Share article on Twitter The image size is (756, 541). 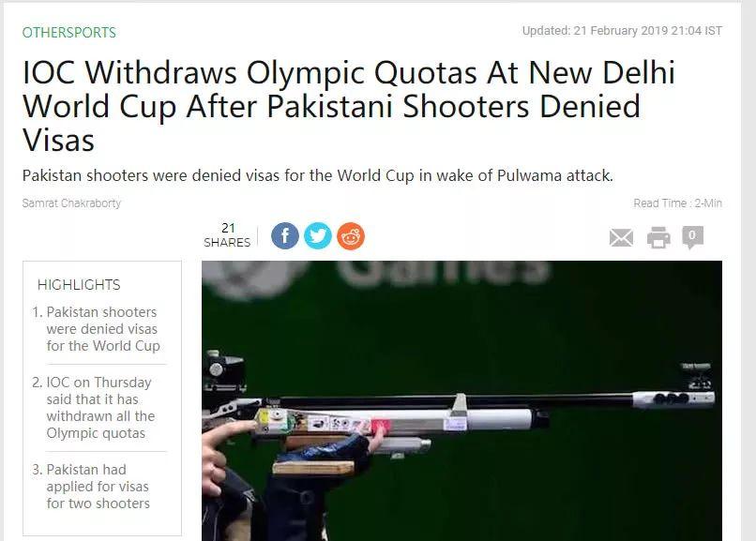click(x=318, y=236)
